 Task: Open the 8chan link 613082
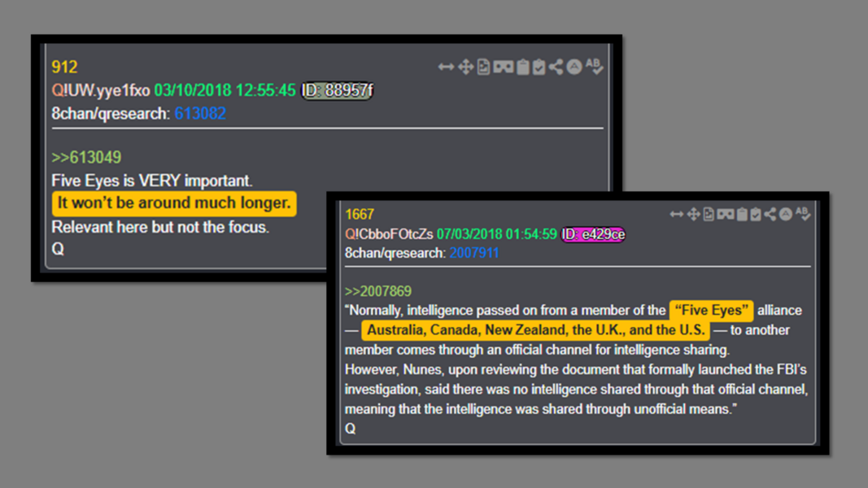coord(200,113)
